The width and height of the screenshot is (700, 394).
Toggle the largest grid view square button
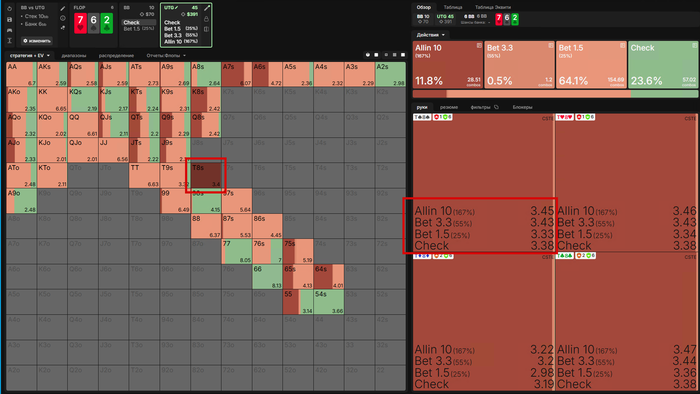[403, 55]
